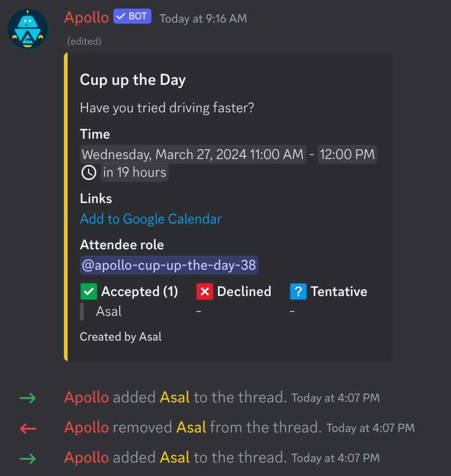The width and height of the screenshot is (451, 476).
Task: Click the 12:00 PM end time chip
Action: (347, 155)
